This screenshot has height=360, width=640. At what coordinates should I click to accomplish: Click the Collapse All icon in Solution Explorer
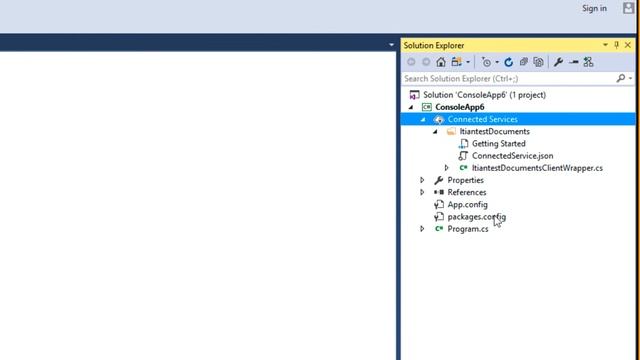point(524,62)
